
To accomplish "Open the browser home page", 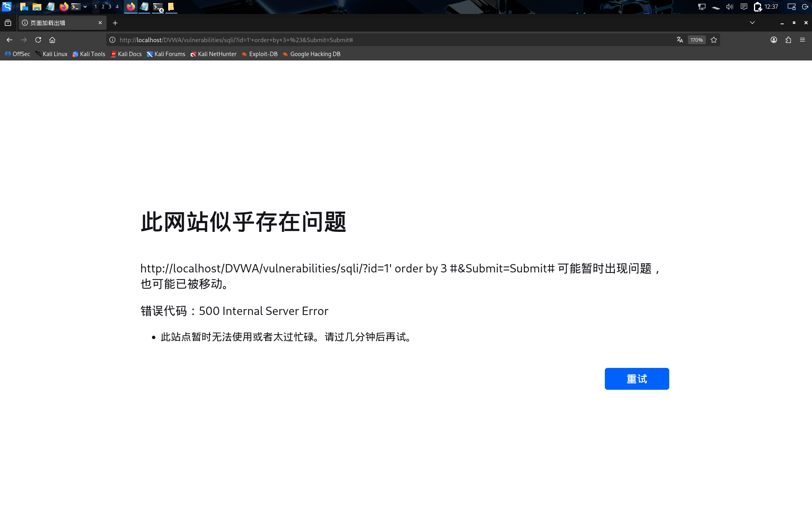I will (52, 40).
